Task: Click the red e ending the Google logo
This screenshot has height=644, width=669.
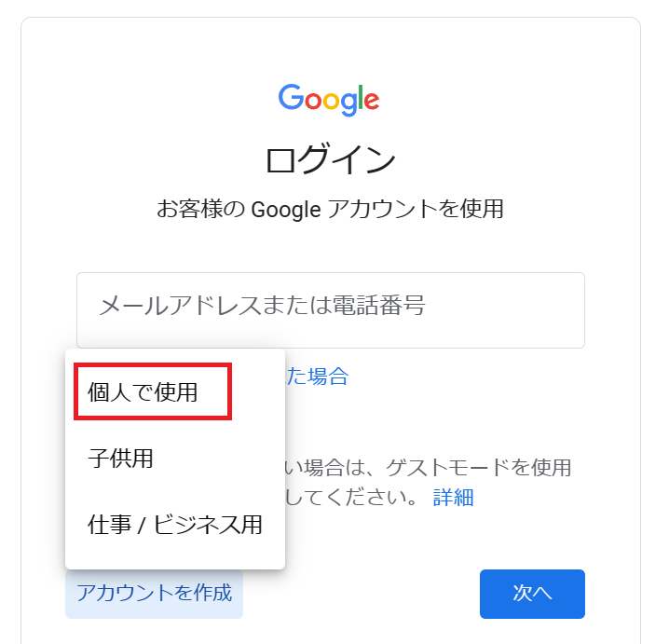Action: (371, 101)
